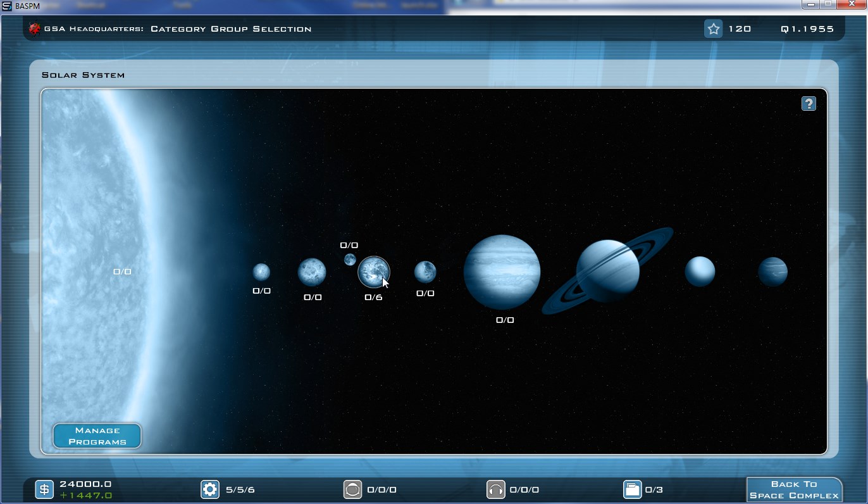
Task: Click the gear icon beside 5/5/6
Action: coord(210,489)
